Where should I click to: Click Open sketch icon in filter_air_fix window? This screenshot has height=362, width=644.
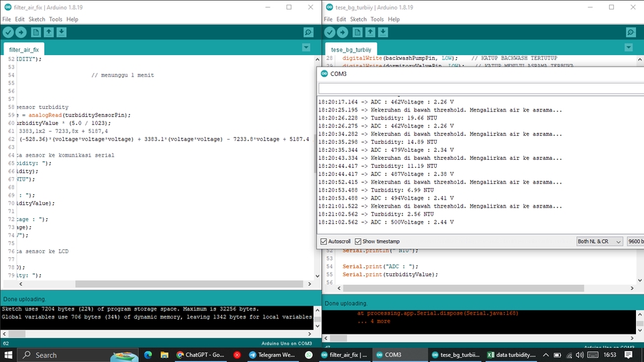click(x=48, y=32)
